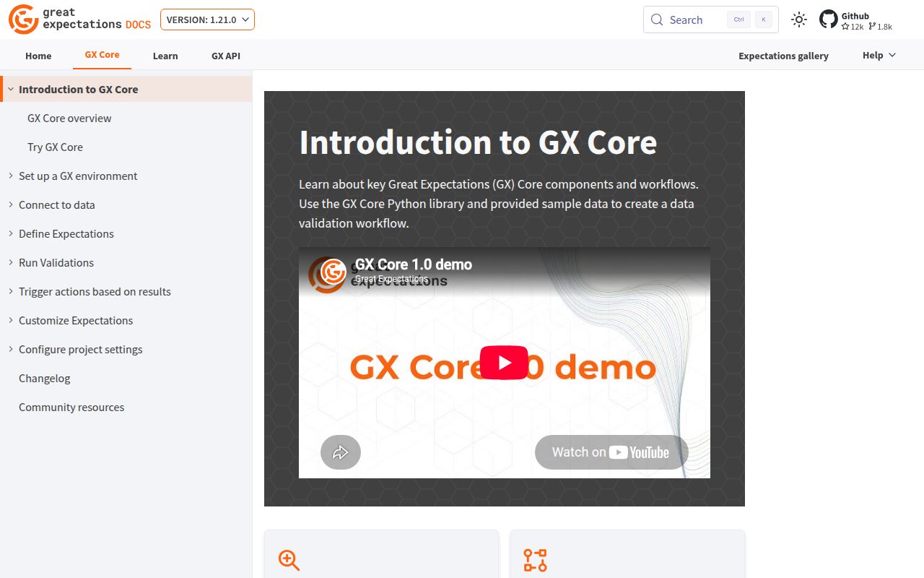Click the workflow diagram card icon

click(535, 560)
